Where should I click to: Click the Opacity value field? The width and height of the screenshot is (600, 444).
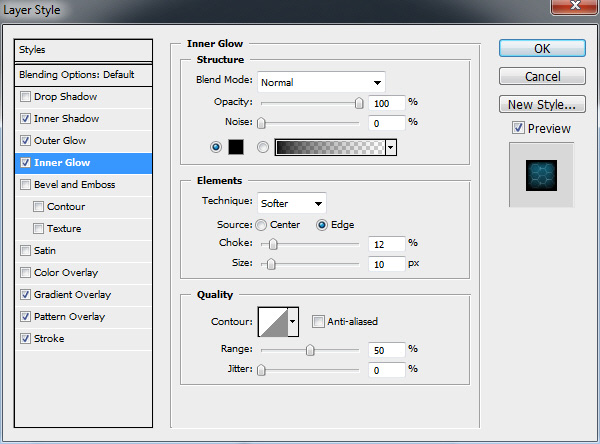point(386,103)
